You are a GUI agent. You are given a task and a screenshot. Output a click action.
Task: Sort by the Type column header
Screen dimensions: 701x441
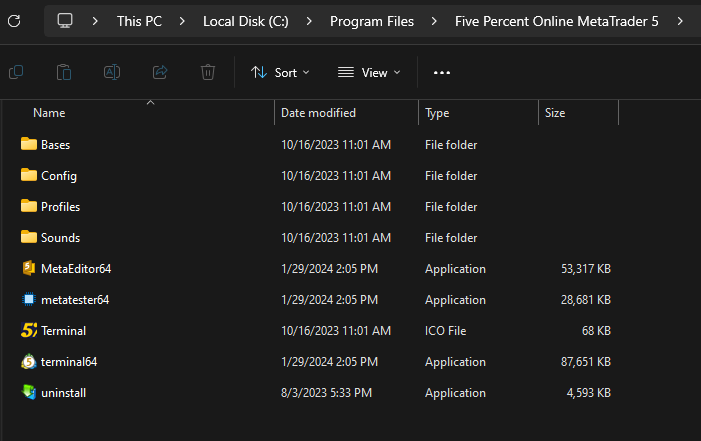(437, 113)
